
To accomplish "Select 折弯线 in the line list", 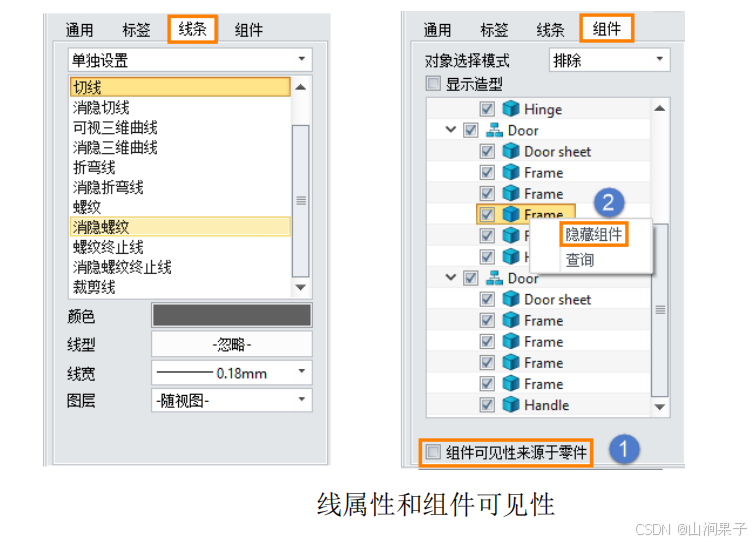I will [180, 167].
